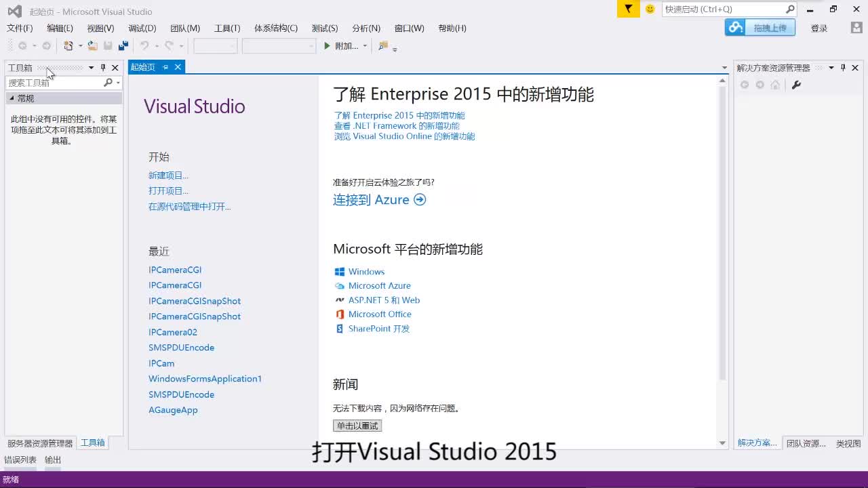Click the Navigate Forward toolbar icon
Viewport: 868px width, 488px height.
[x=46, y=46]
